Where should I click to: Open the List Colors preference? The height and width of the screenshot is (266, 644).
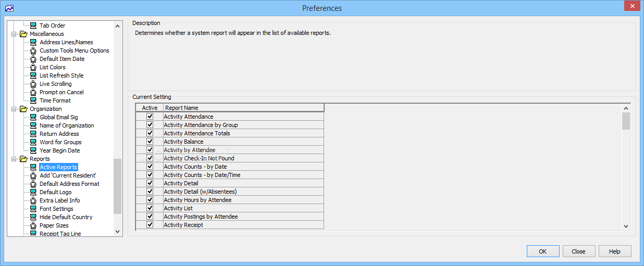tap(53, 67)
